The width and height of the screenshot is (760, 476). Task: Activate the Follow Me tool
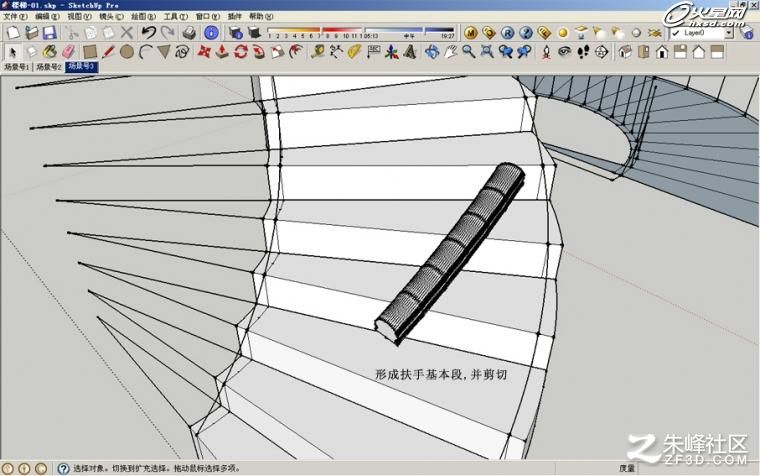click(x=259, y=51)
